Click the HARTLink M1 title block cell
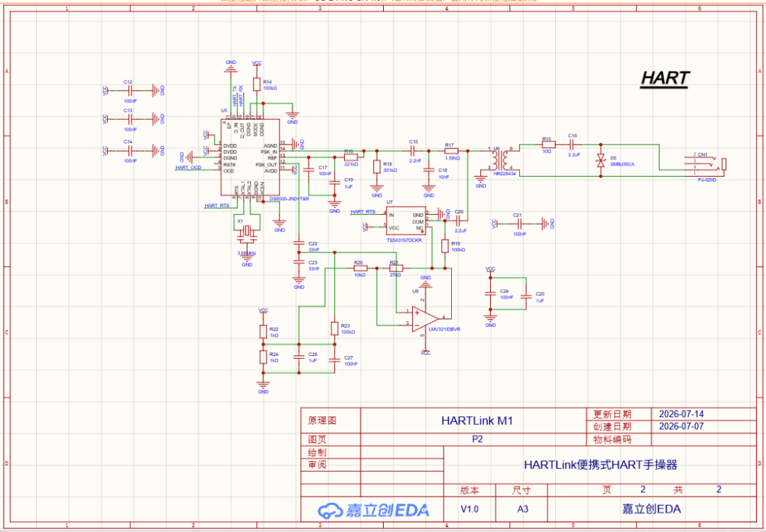Viewport: 766px width, 532px height. 473,420
